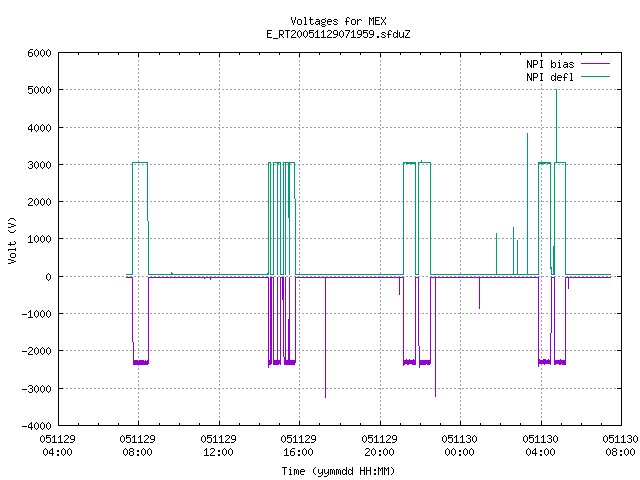640x480 pixels.
Task: Click the chart title 'Voltages for MEX'
Action: point(338,21)
